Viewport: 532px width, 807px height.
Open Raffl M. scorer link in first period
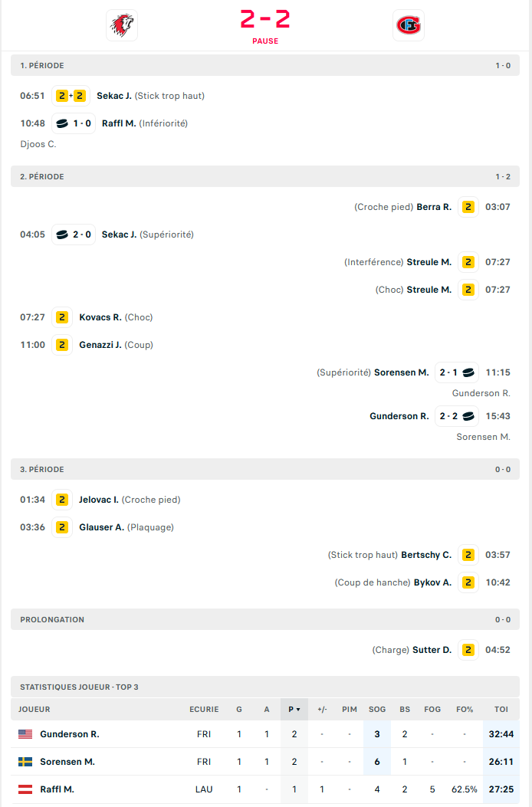pyautogui.click(x=119, y=123)
